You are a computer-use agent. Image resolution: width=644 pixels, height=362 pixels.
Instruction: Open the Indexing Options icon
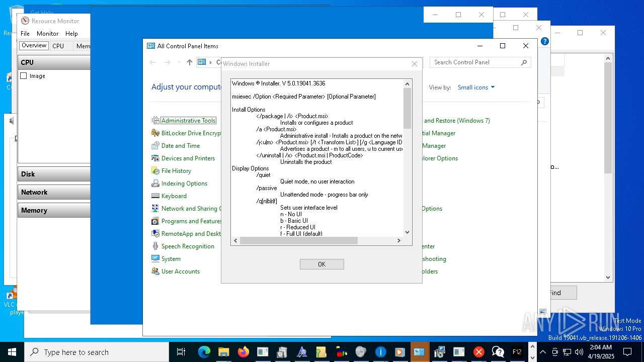click(x=155, y=184)
